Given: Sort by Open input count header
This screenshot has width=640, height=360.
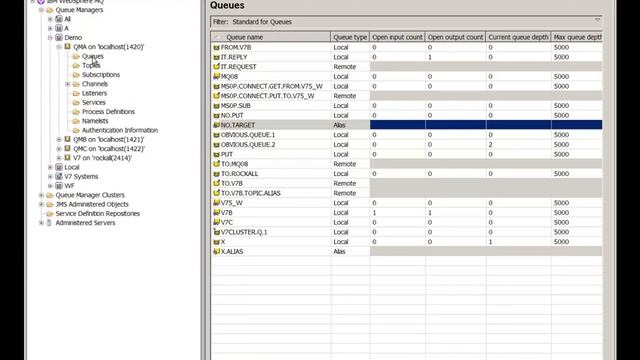Looking at the screenshot, I should [x=397, y=37].
